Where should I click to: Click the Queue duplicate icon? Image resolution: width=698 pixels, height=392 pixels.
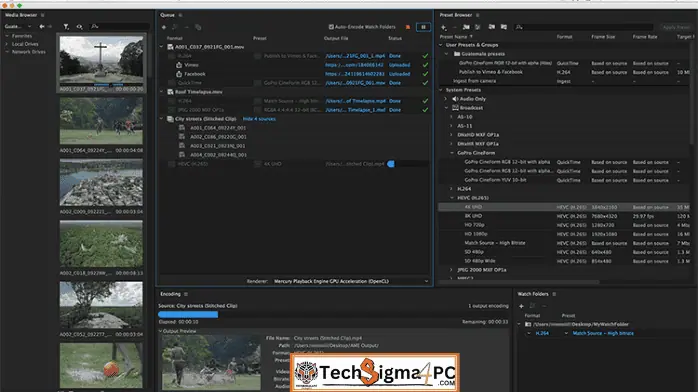pos(198,27)
